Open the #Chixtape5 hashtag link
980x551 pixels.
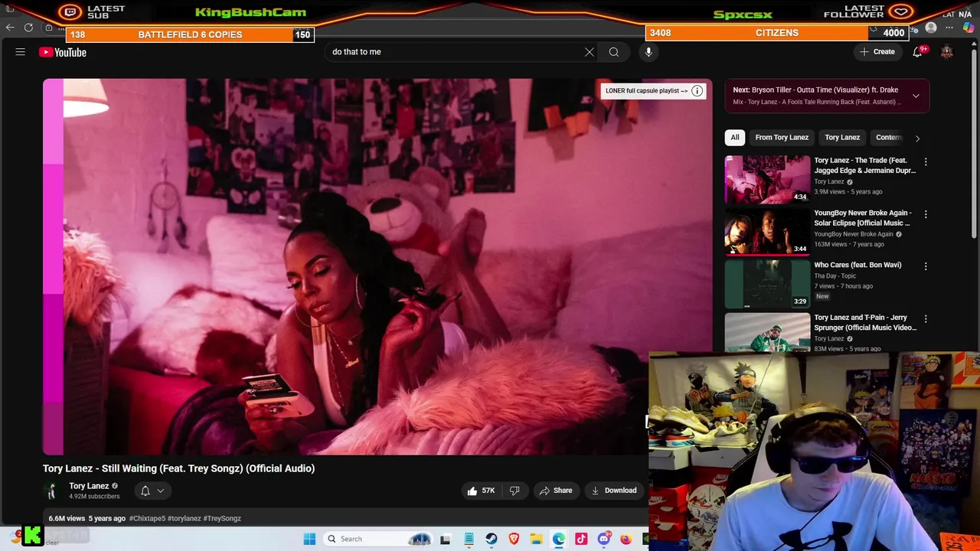147,519
